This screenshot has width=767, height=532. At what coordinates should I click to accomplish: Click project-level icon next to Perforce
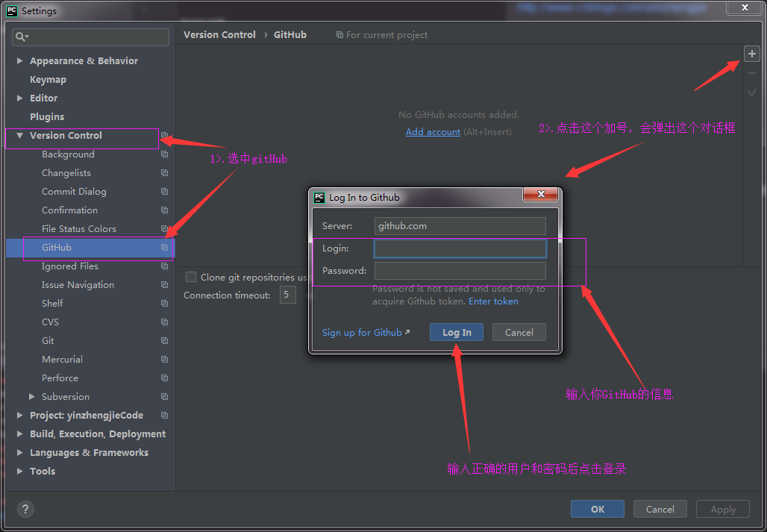[x=164, y=378]
